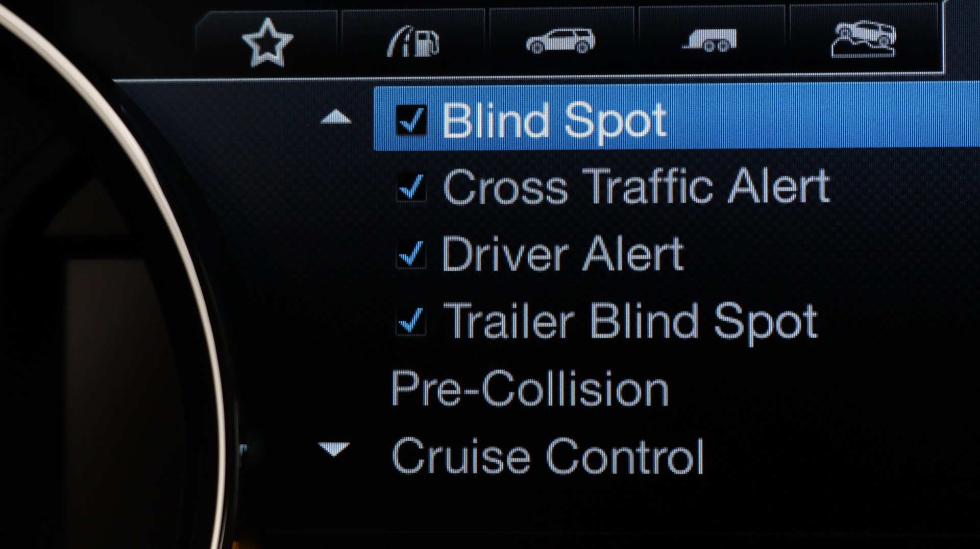Screen dimensions: 980x549
Task: Choose the Driver Alert text entry
Action: click(562, 253)
